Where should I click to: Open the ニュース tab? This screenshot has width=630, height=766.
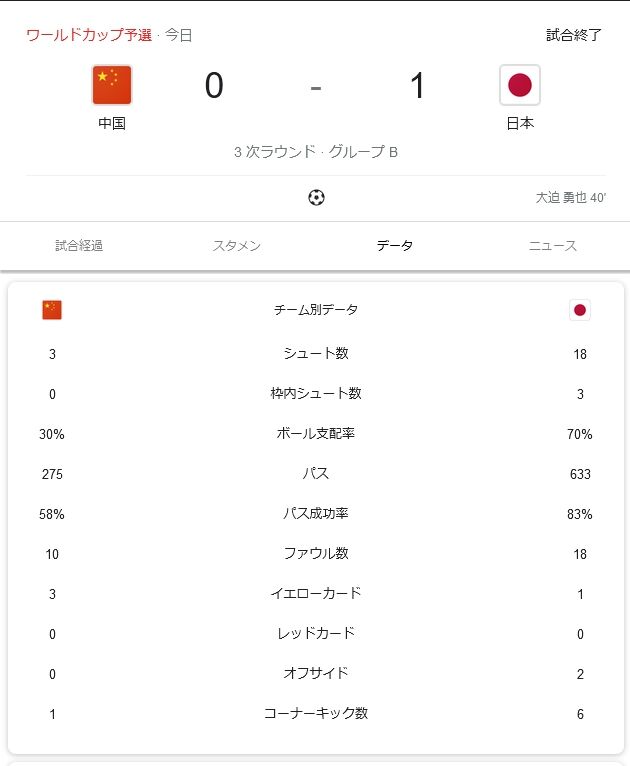552,246
